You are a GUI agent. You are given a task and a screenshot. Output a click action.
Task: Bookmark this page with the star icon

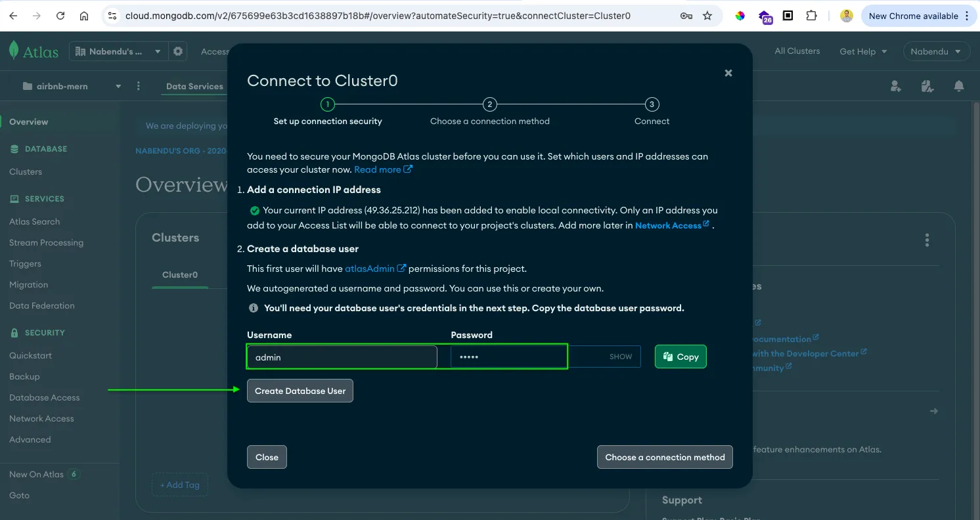coord(707,16)
